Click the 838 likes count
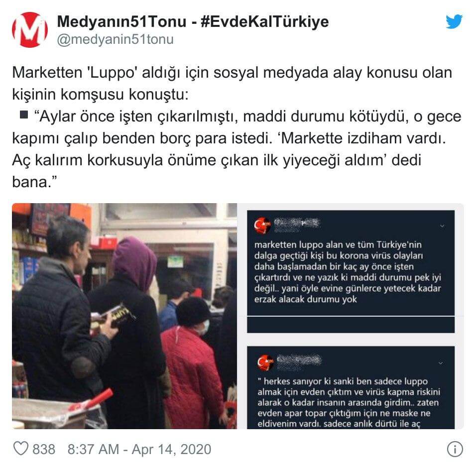Image resolution: width=476 pixels, height=469 pixels. (x=44, y=449)
